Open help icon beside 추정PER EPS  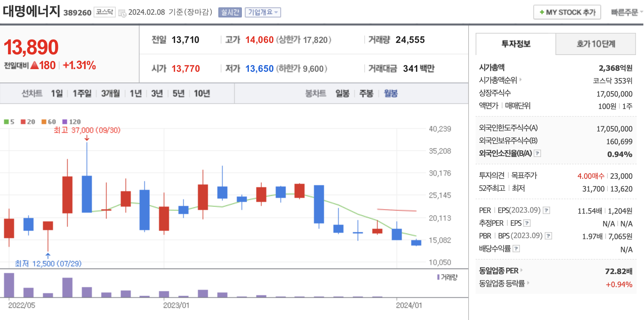click(527, 223)
